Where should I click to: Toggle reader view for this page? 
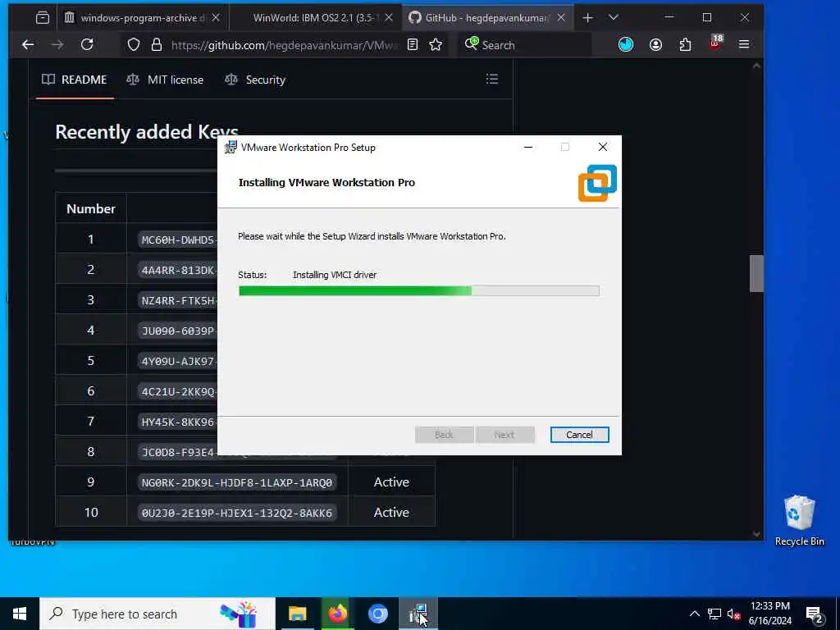click(x=413, y=45)
